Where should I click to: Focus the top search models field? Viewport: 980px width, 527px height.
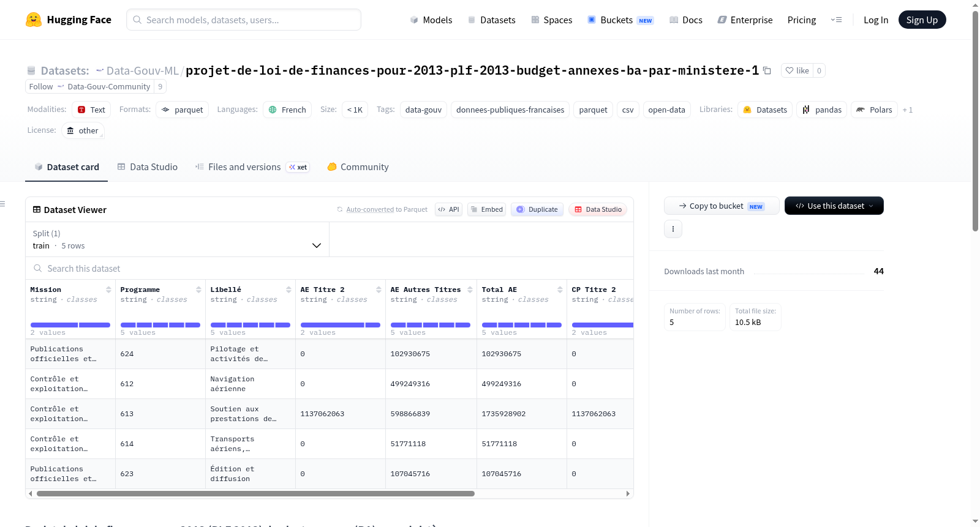[244, 20]
